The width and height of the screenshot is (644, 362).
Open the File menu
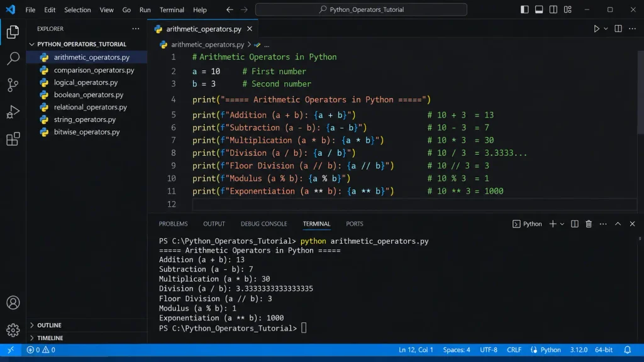[x=30, y=9]
